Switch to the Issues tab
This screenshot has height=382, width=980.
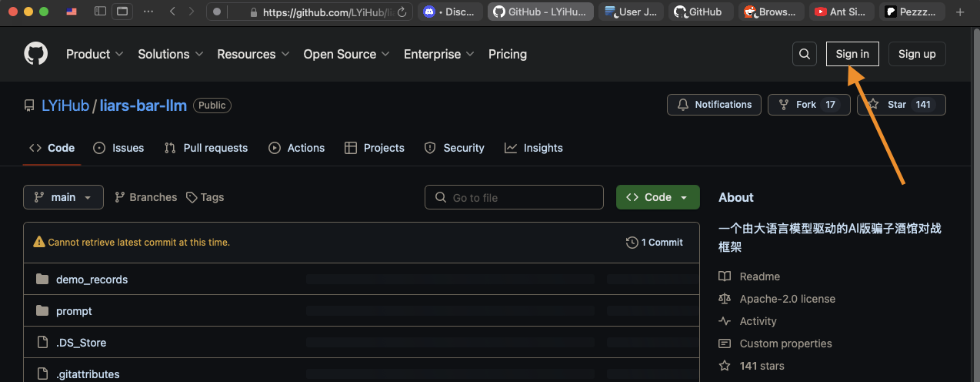click(118, 148)
